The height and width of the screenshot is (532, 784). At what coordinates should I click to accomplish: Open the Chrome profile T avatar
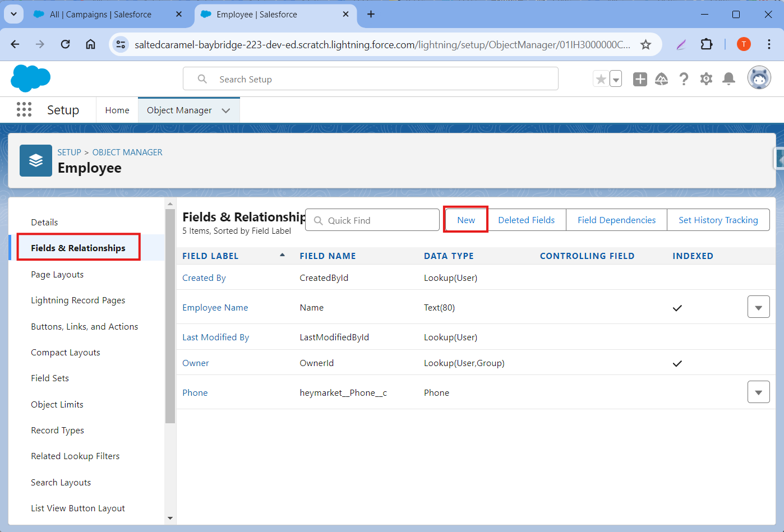tap(744, 44)
